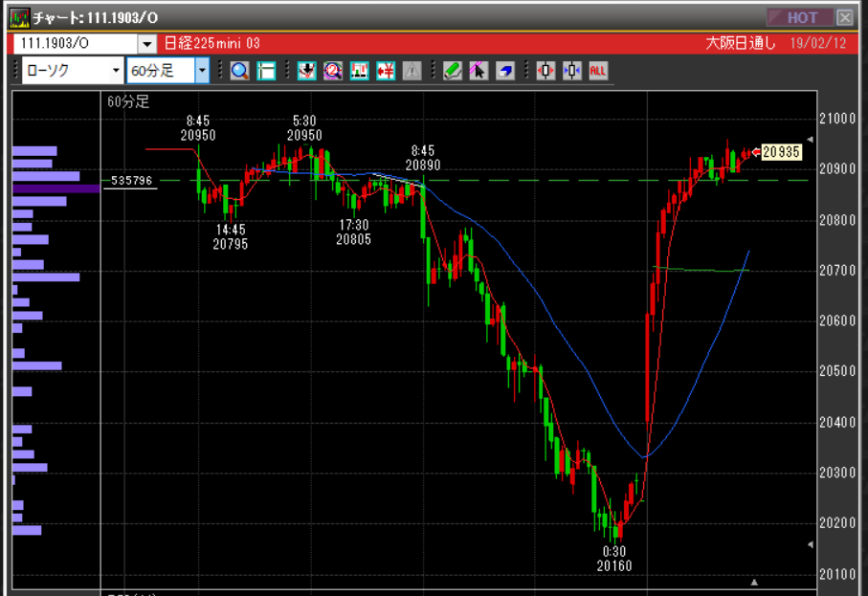This screenshot has height=596, width=868.
Task: Click the 14:45 20795 low label
Action: pyautogui.click(x=231, y=237)
